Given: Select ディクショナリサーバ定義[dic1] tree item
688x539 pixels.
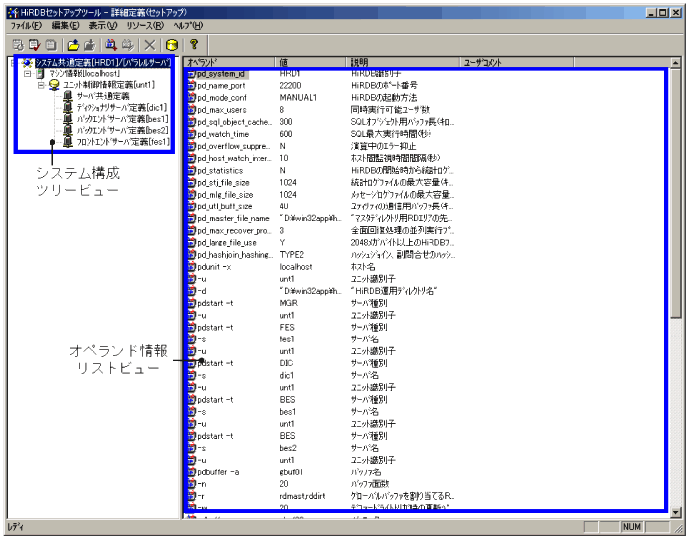Looking at the screenshot, I should tap(122, 108).
